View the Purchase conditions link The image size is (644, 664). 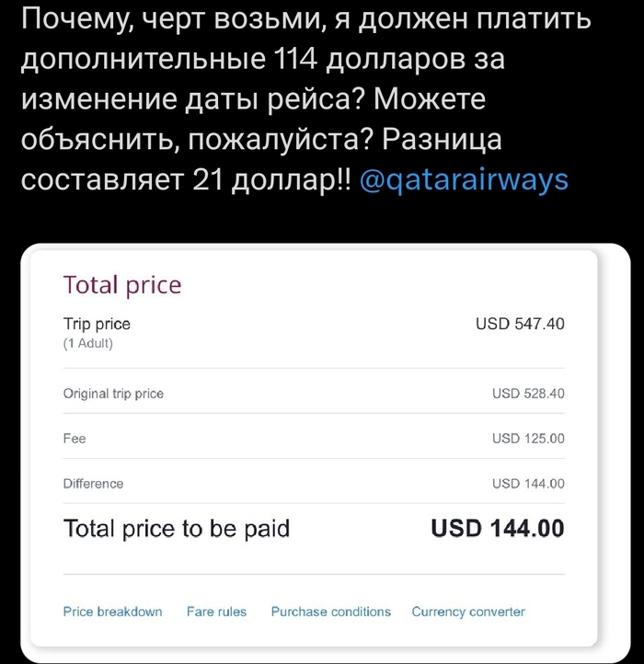click(x=330, y=612)
